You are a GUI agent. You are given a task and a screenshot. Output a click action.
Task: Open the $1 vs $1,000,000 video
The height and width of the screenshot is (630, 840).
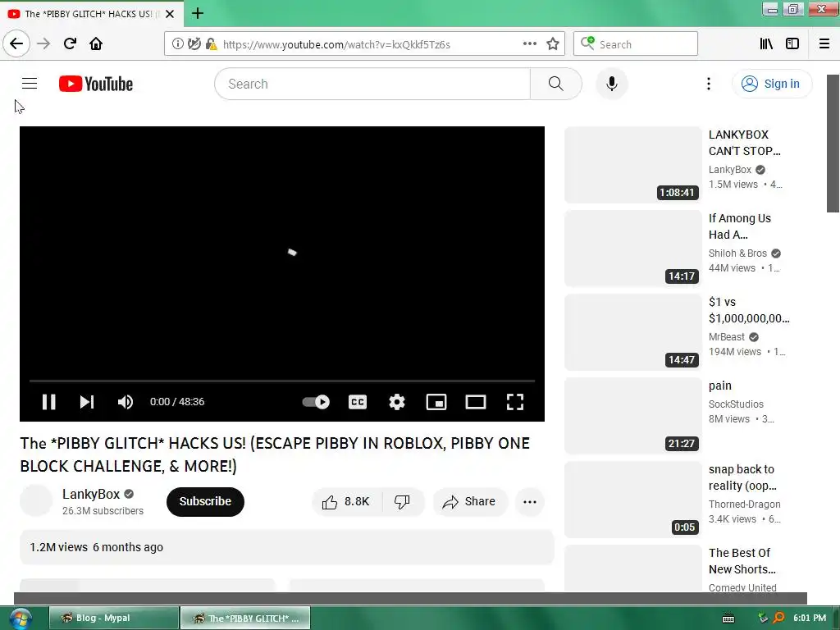[748, 309]
